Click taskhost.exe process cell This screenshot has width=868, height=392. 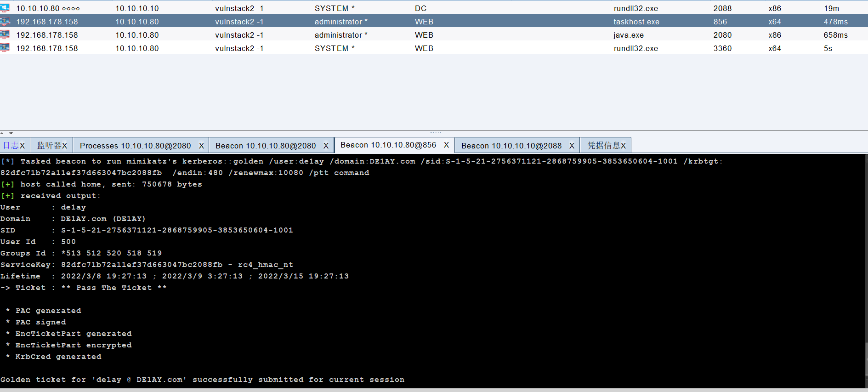point(636,22)
